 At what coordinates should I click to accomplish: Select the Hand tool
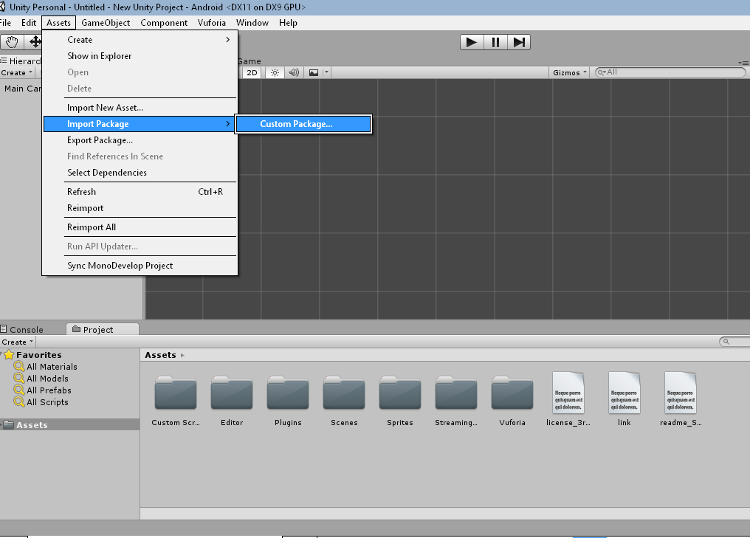coord(12,42)
